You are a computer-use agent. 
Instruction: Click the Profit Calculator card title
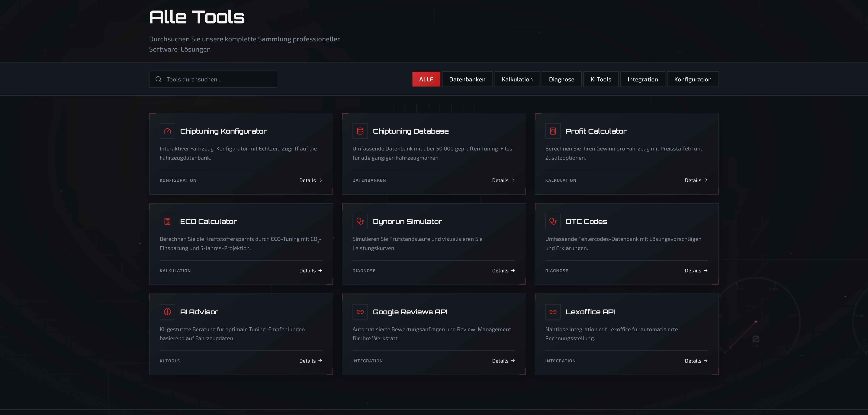[x=596, y=131]
